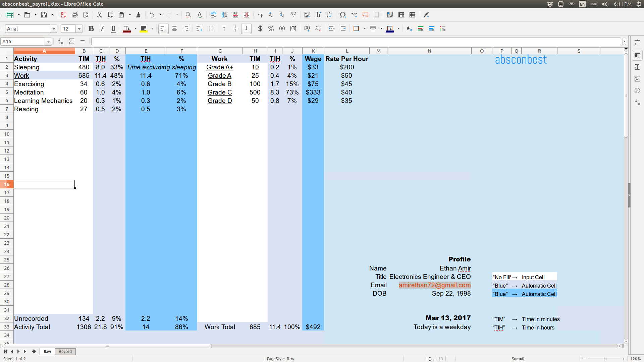Click Align Top icon

(x=224, y=29)
